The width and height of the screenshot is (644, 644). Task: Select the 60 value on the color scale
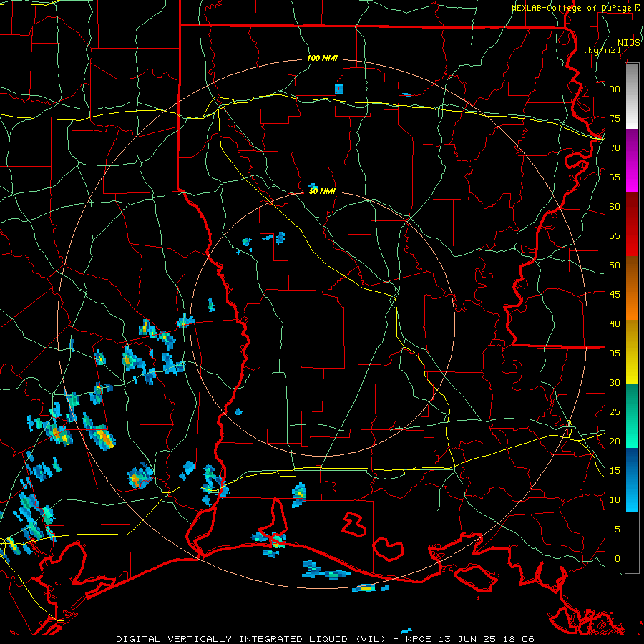(x=615, y=207)
